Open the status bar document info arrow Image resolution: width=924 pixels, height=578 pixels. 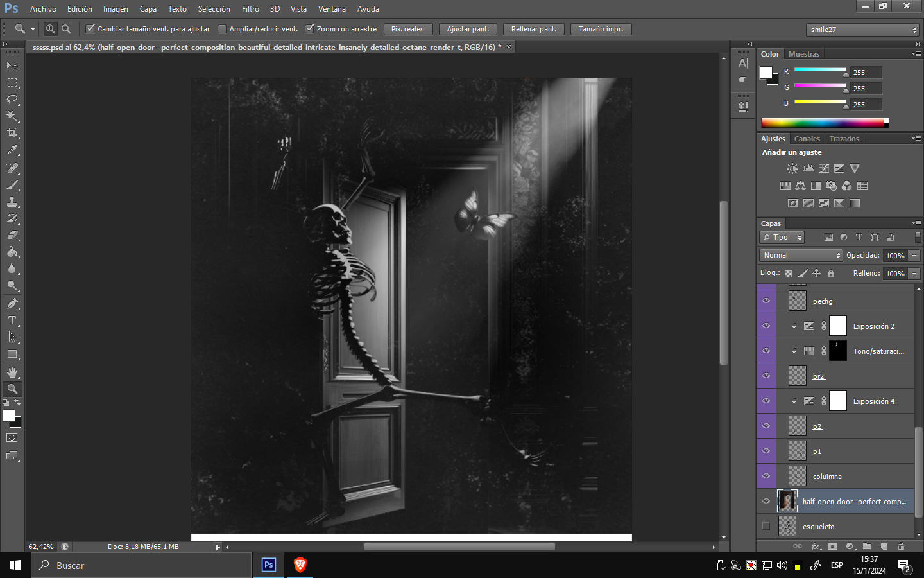tap(218, 547)
